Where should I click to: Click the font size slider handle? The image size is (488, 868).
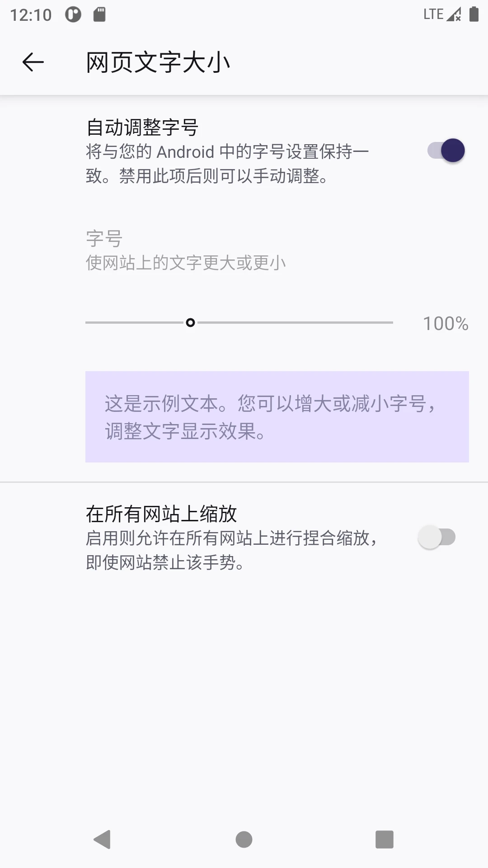(190, 323)
